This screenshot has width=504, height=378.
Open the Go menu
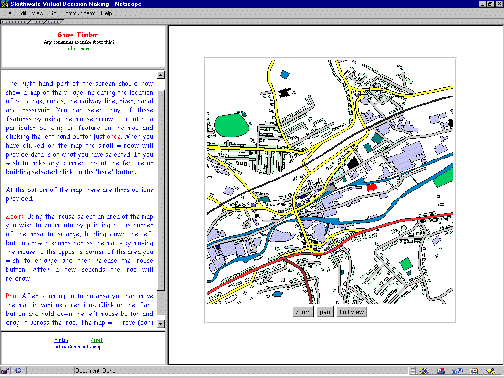[54, 13]
